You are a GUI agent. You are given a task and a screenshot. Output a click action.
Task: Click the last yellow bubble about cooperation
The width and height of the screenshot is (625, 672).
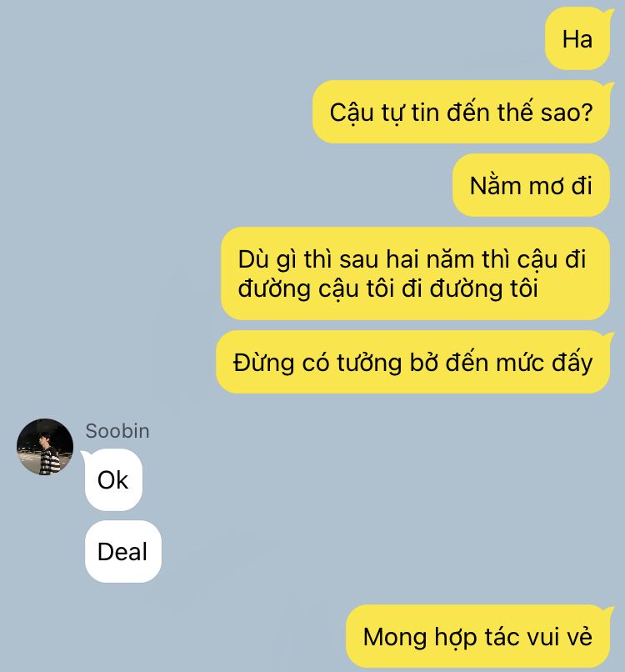[x=477, y=636]
